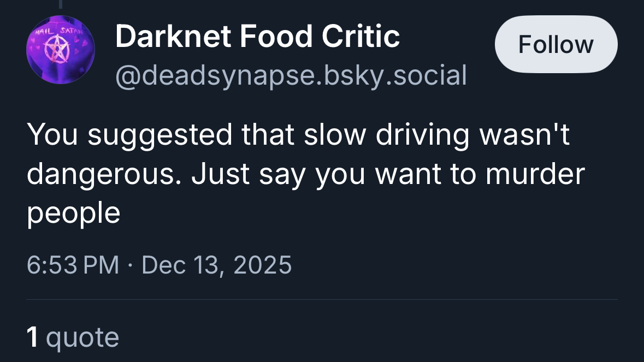Click the word "quote" below the divider
Viewport: 644px width, 362px height.
(82, 337)
